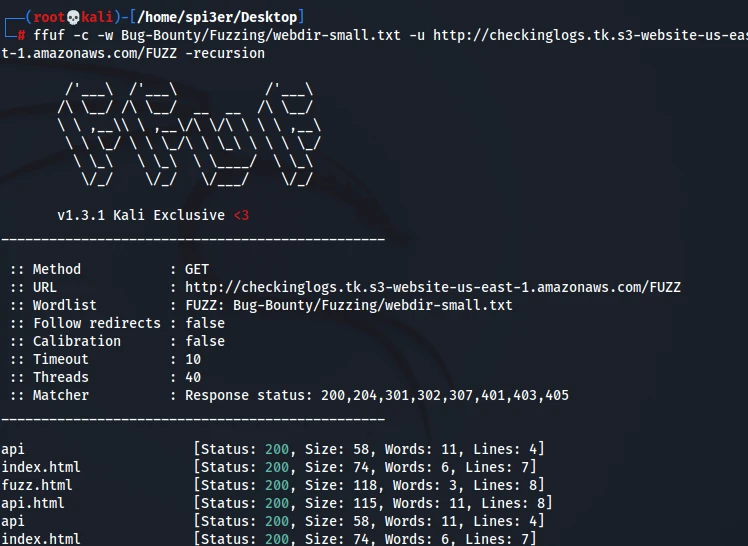Screen dimensions: 748x546
Task: Click the ffuf ASCII art logo
Action: point(189,135)
